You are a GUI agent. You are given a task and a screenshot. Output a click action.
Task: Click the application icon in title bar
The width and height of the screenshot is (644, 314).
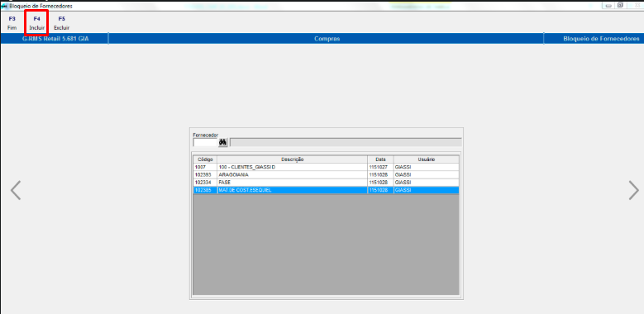[x=4, y=6]
